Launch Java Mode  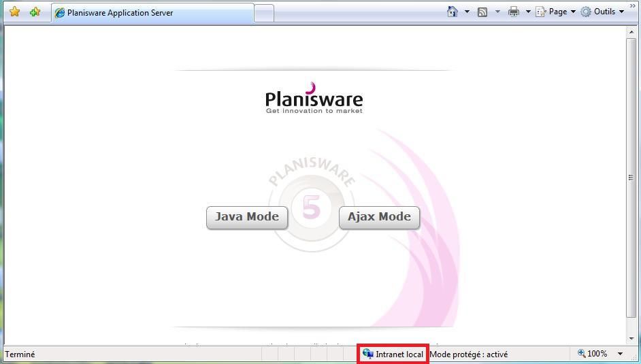(x=247, y=217)
